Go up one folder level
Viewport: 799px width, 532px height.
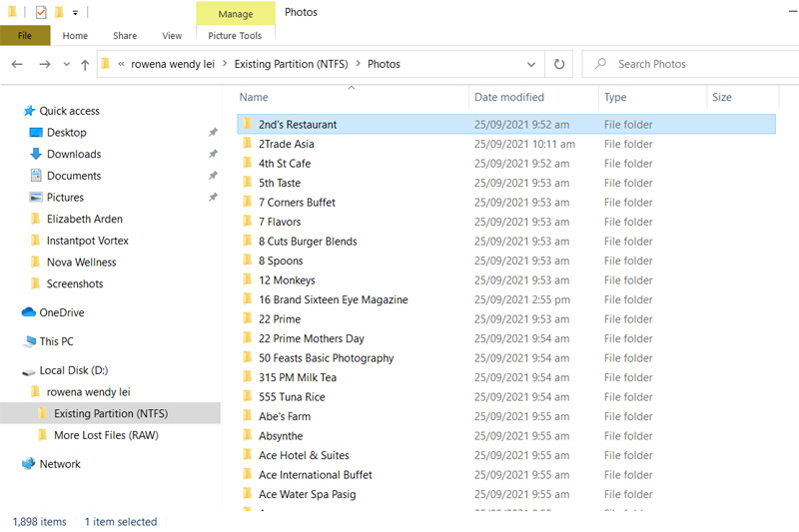point(85,65)
